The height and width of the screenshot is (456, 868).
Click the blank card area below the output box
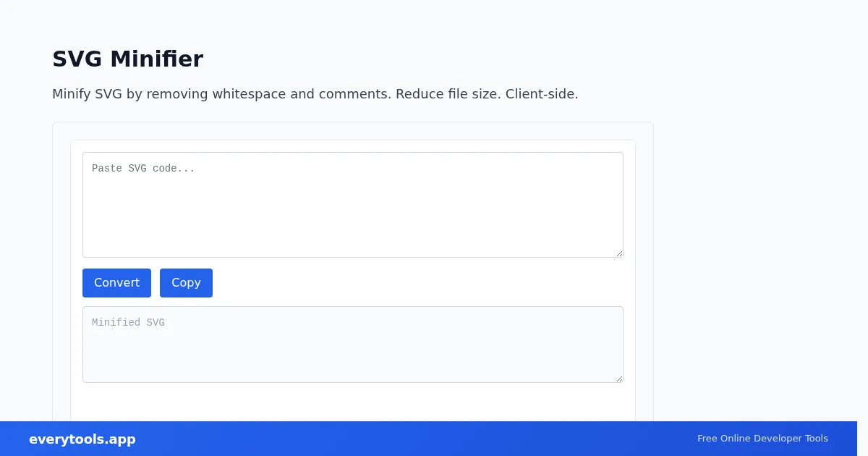click(353, 402)
